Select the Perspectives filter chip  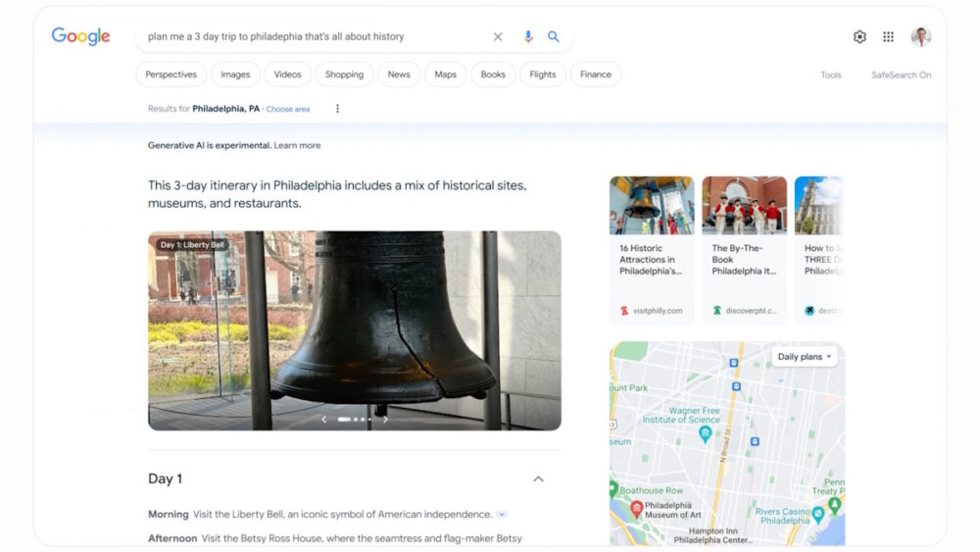(171, 75)
